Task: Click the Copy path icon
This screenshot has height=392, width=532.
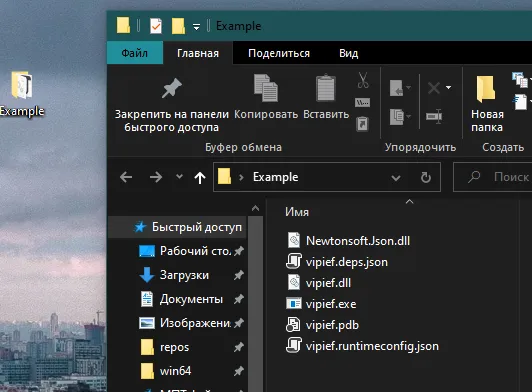Action: (362, 102)
